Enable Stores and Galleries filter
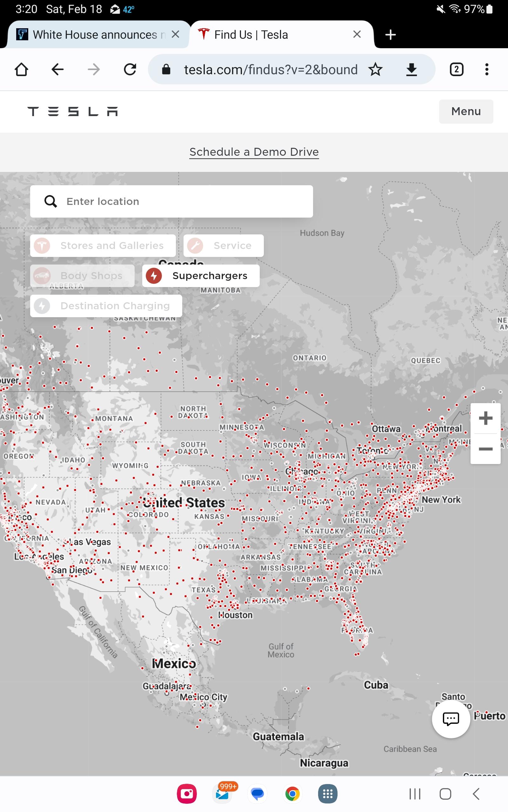The width and height of the screenshot is (508, 812). coord(103,246)
